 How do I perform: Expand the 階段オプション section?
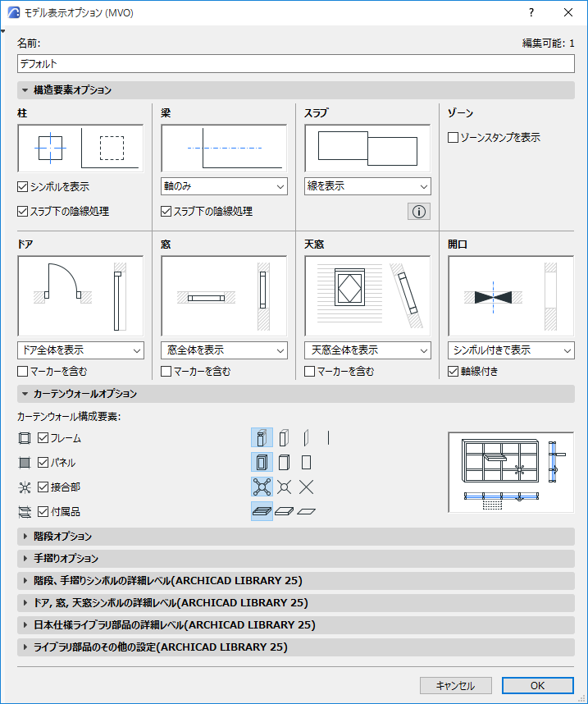click(x=296, y=537)
